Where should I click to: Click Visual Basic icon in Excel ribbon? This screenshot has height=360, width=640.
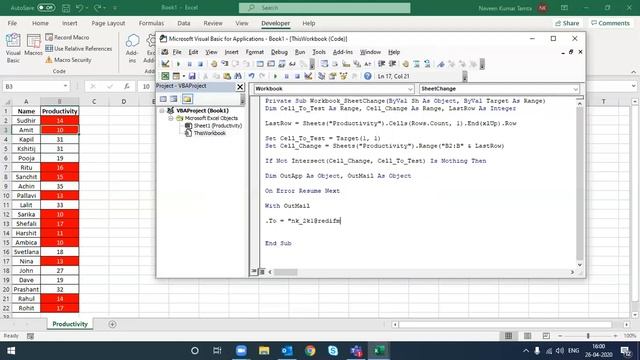(x=13, y=48)
